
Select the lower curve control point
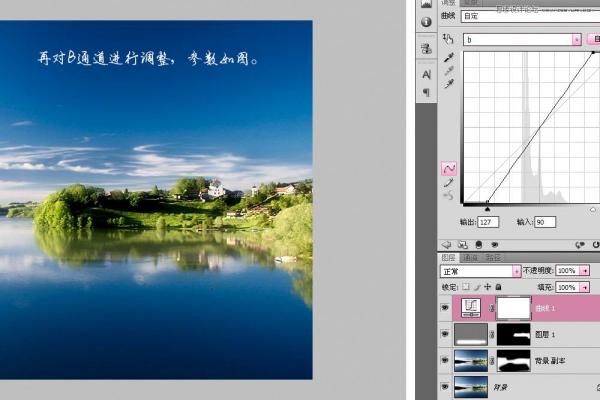pos(487,202)
